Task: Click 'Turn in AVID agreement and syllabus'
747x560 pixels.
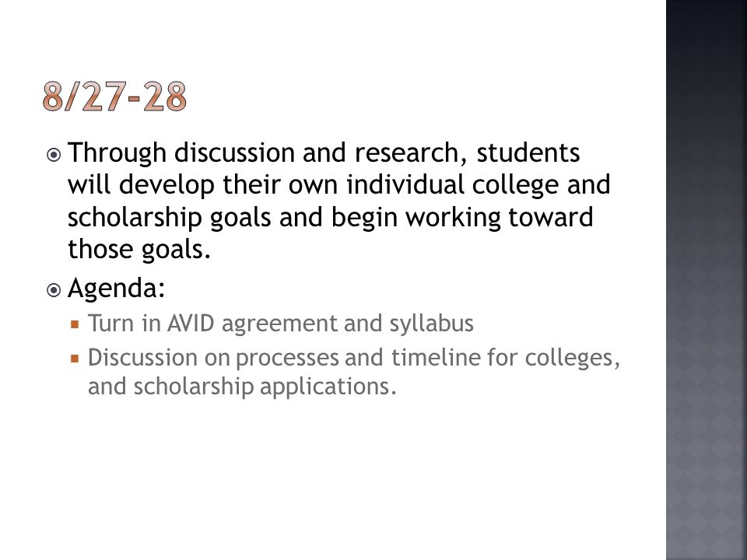Action: click(281, 324)
